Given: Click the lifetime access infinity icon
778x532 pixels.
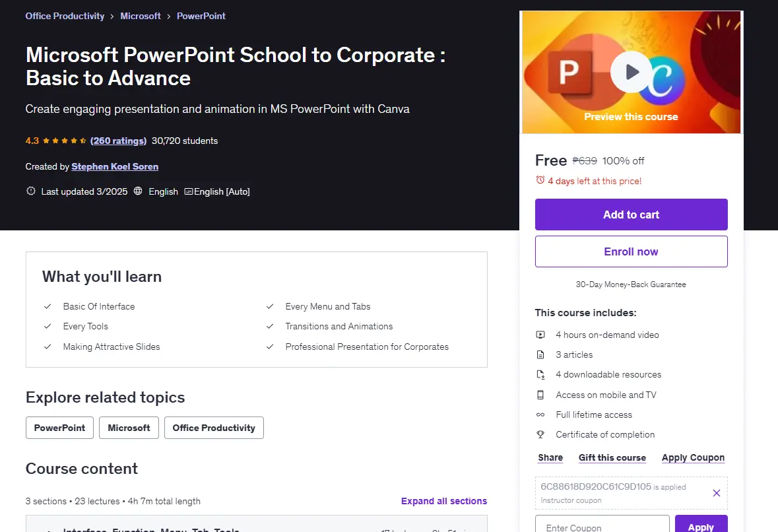Looking at the screenshot, I should (540, 415).
